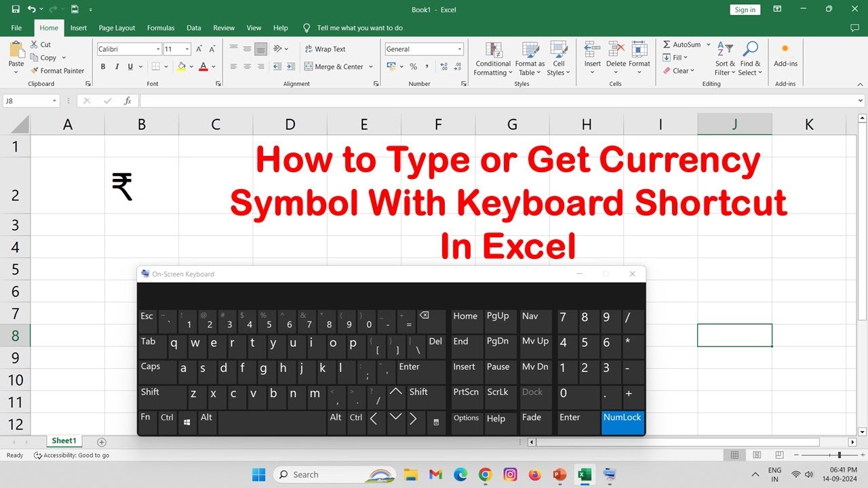
Task: Click the Name Box showing J8
Action: [31, 100]
